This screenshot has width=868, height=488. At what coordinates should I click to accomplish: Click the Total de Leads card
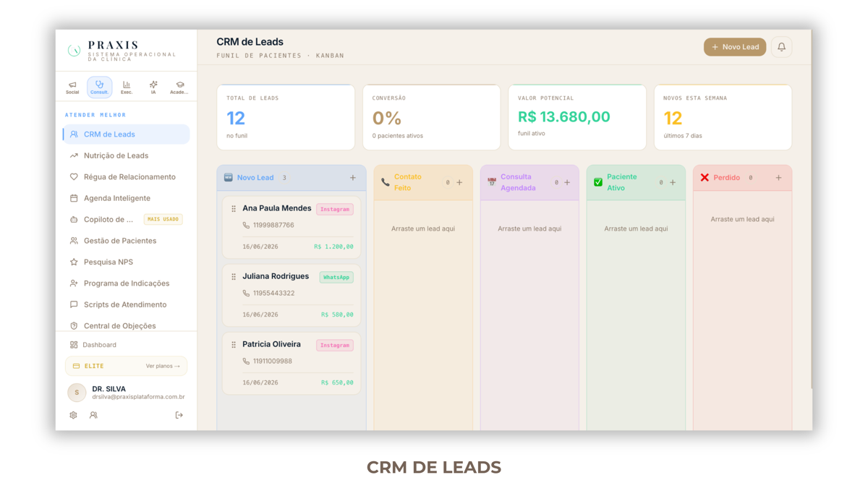coord(286,117)
